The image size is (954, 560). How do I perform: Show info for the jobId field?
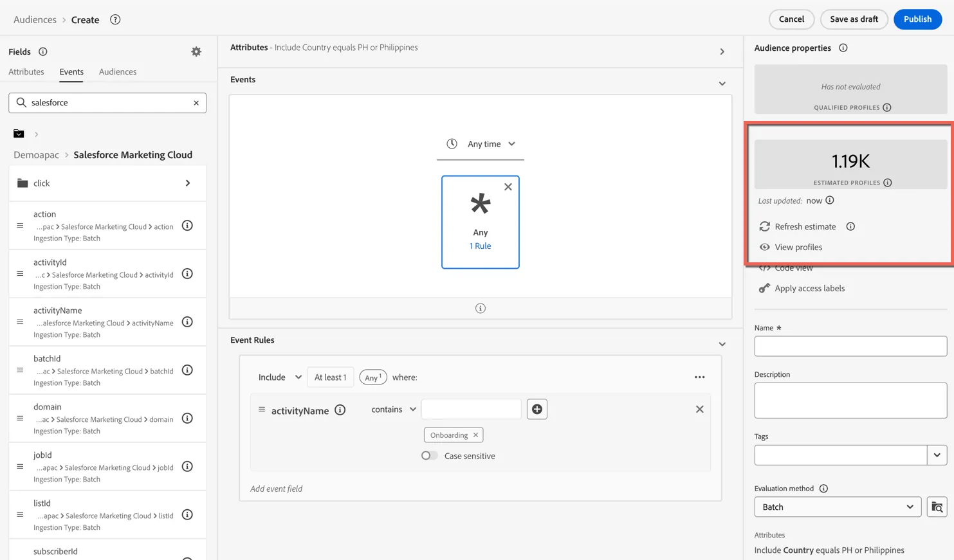point(187,467)
